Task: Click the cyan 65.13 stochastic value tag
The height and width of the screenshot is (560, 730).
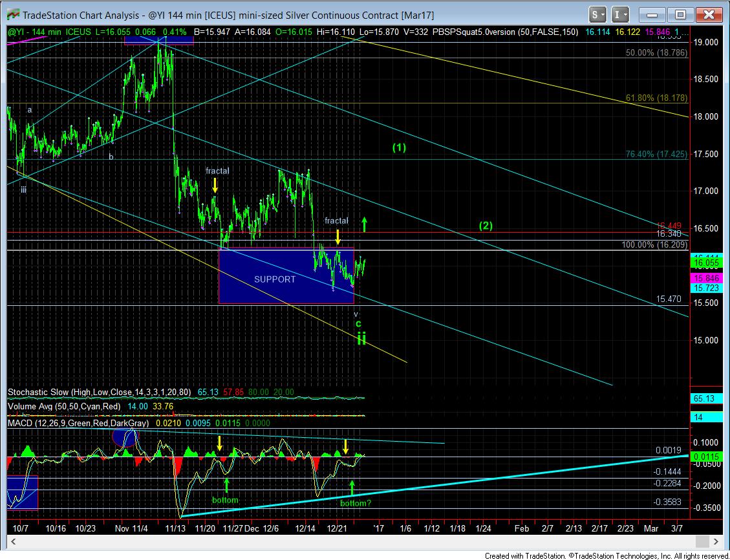Action: [x=707, y=398]
